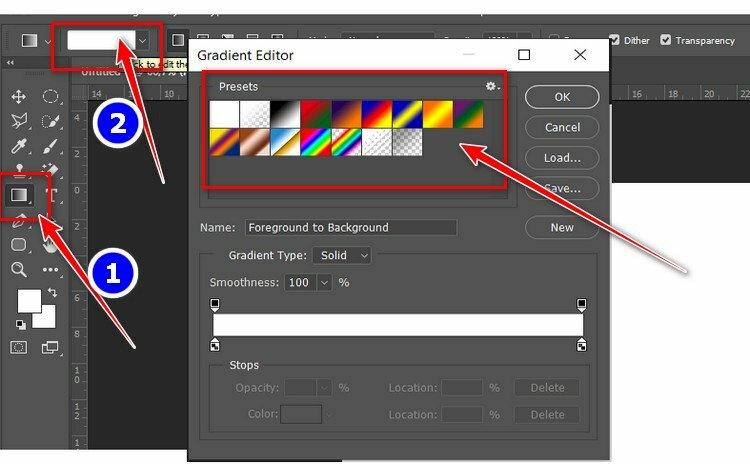The height and width of the screenshot is (464, 750).
Task: Click OK in the Gradient Editor
Action: 562,97
